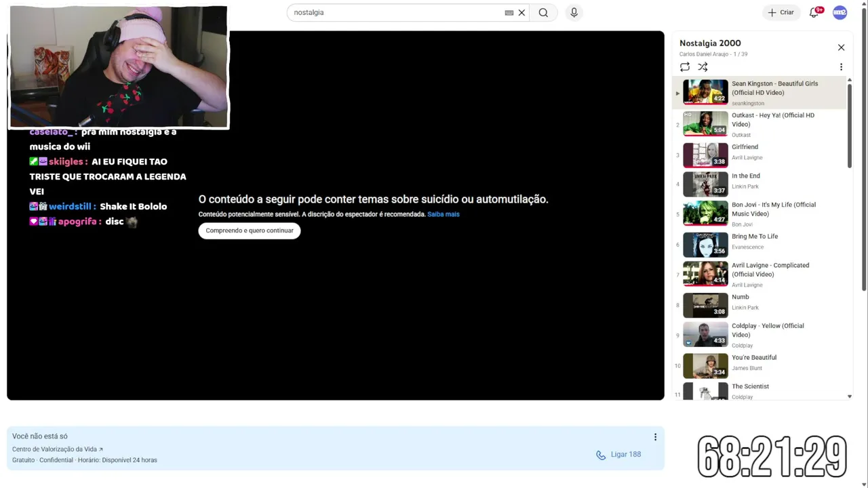Open the Bring Me To Life thumbnail

click(705, 244)
